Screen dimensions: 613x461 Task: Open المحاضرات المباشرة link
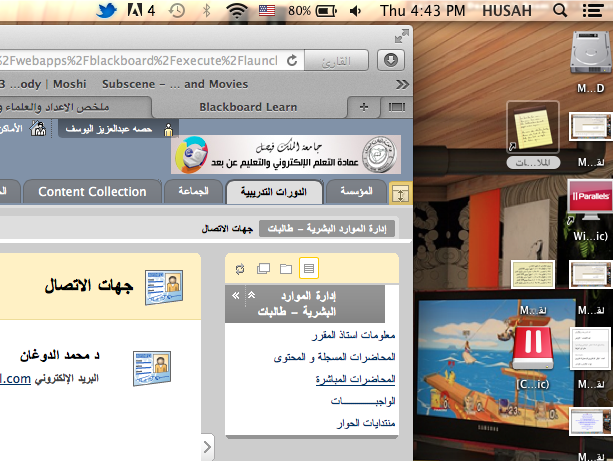click(355, 379)
